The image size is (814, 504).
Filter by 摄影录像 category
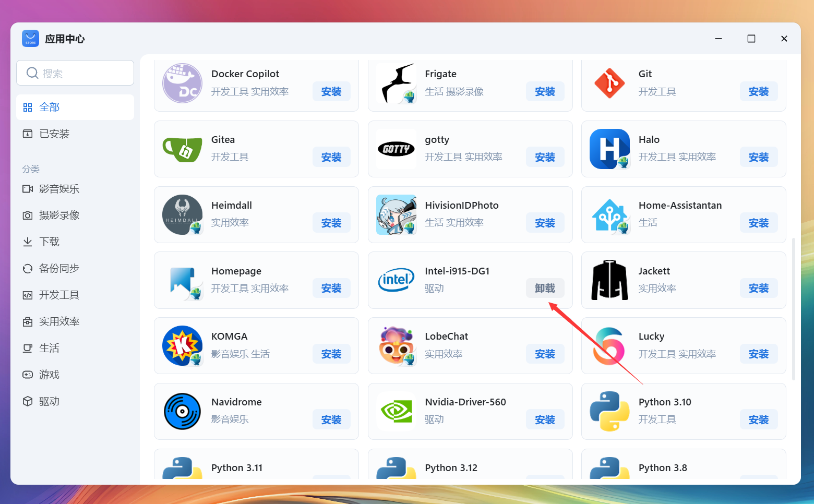pyautogui.click(x=75, y=215)
